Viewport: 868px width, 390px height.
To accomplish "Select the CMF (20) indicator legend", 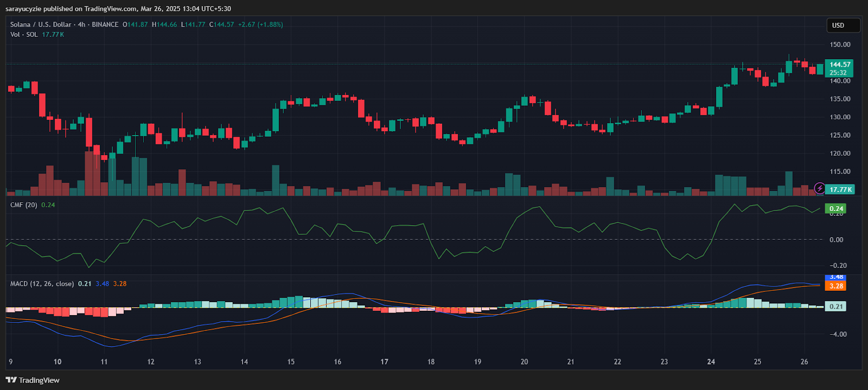I will point(24,205).
